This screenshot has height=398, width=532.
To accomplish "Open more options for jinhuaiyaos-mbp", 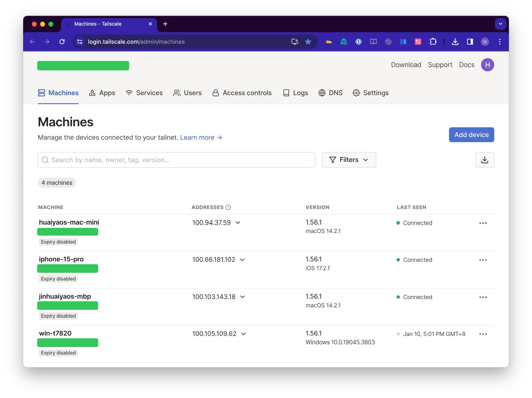I will point(483,297).
